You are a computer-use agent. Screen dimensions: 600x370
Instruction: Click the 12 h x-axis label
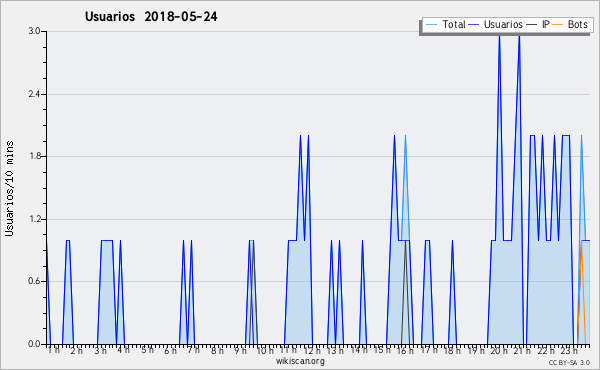[x=312, y=350]
